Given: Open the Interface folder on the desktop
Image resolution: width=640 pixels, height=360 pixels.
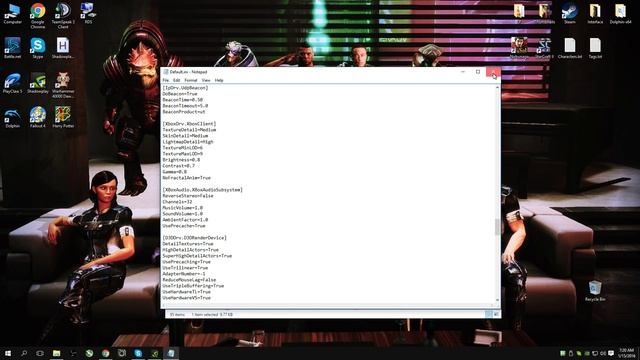Looking at the screenshot, I should 595,13.
